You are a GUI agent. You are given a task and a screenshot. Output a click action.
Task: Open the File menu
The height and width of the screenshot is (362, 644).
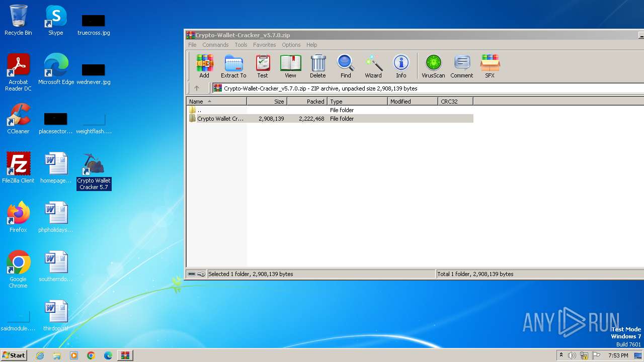(192, 45)
